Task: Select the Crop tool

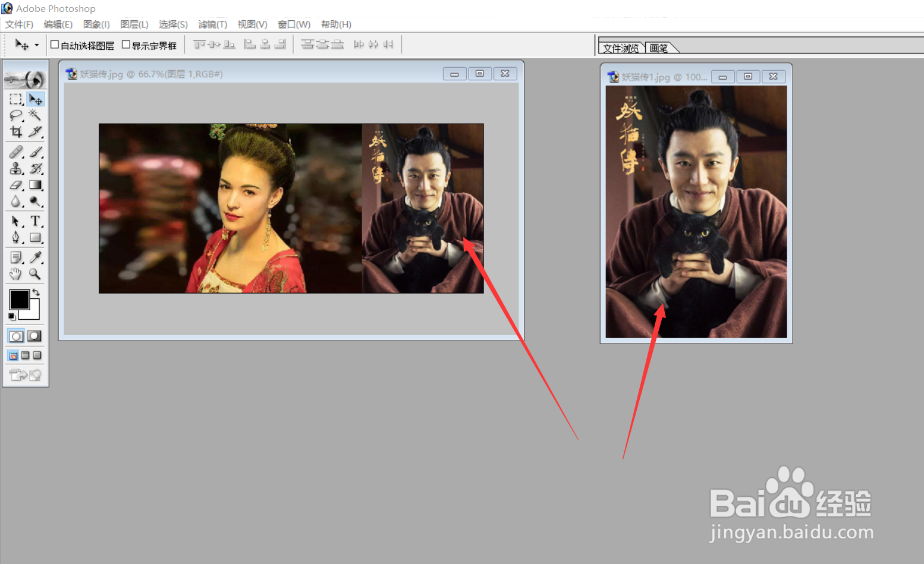Action: (16, 131)
